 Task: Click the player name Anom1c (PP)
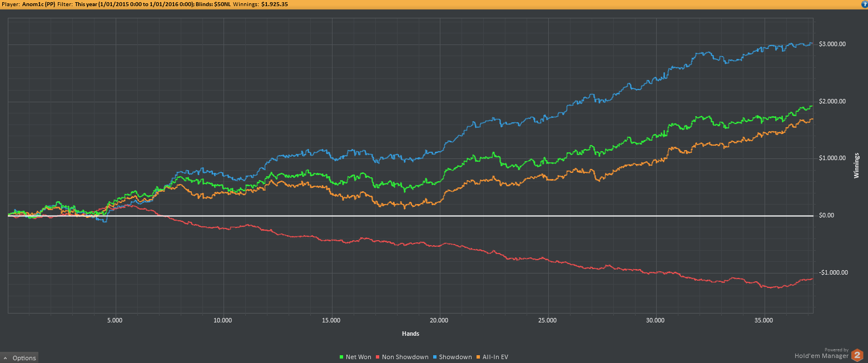[38, 3]
